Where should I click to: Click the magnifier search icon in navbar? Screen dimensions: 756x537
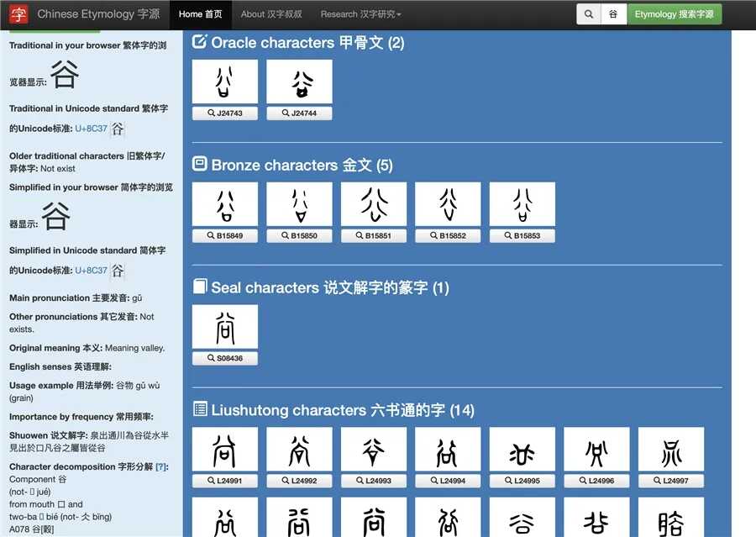(588, 14)
